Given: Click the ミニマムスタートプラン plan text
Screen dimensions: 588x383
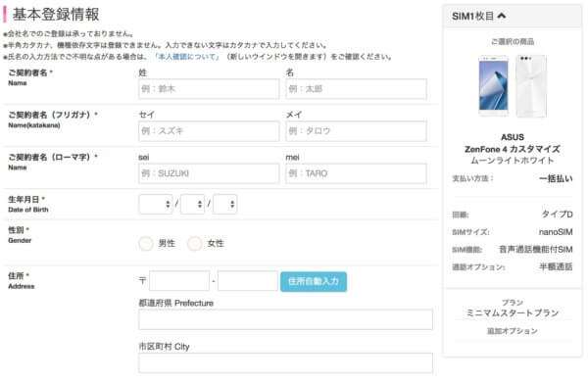Looking at the screenshot, I should coord(513,313).
